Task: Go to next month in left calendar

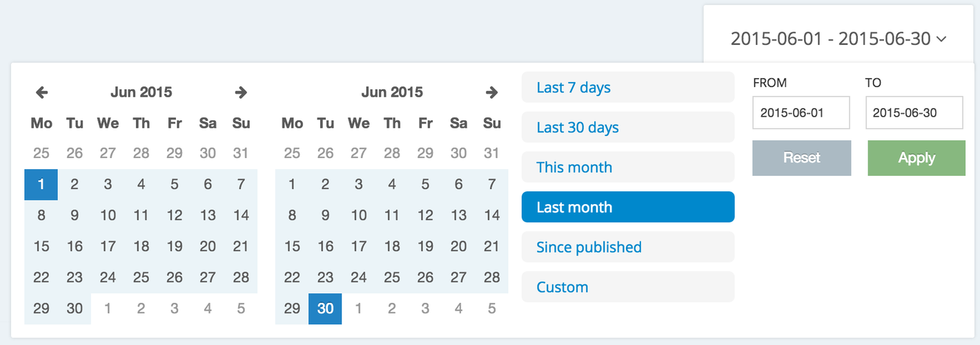Action: pyautogui.click(x=241, y=92)
